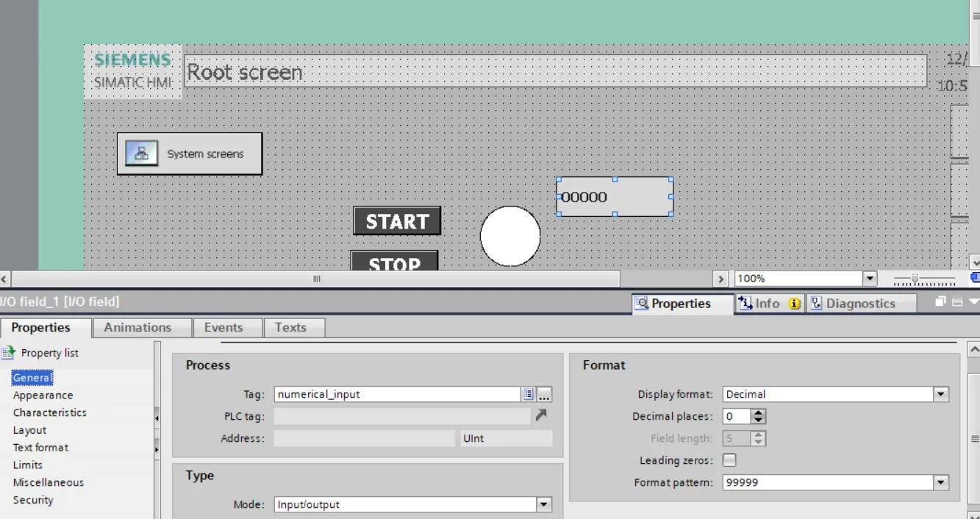Click the horizontal scrollbar right arrow
The image size is (980, 519).
tap(721, 279)
